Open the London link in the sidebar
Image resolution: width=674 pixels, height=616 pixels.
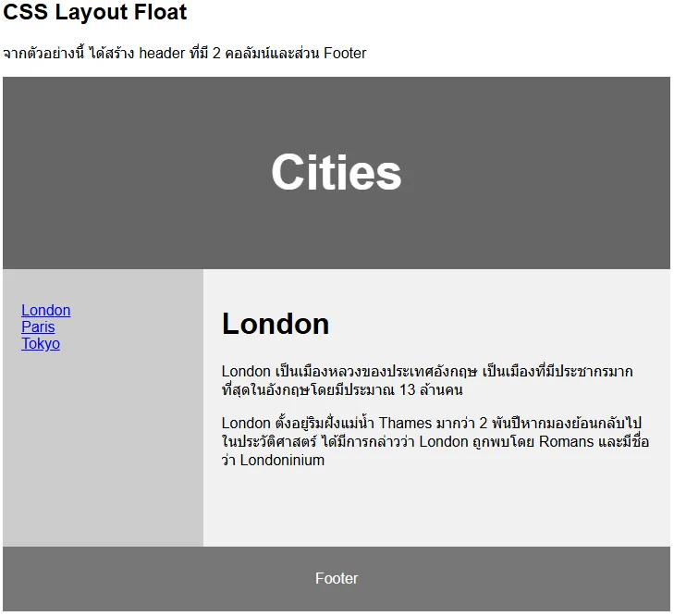tap(45, 311)
